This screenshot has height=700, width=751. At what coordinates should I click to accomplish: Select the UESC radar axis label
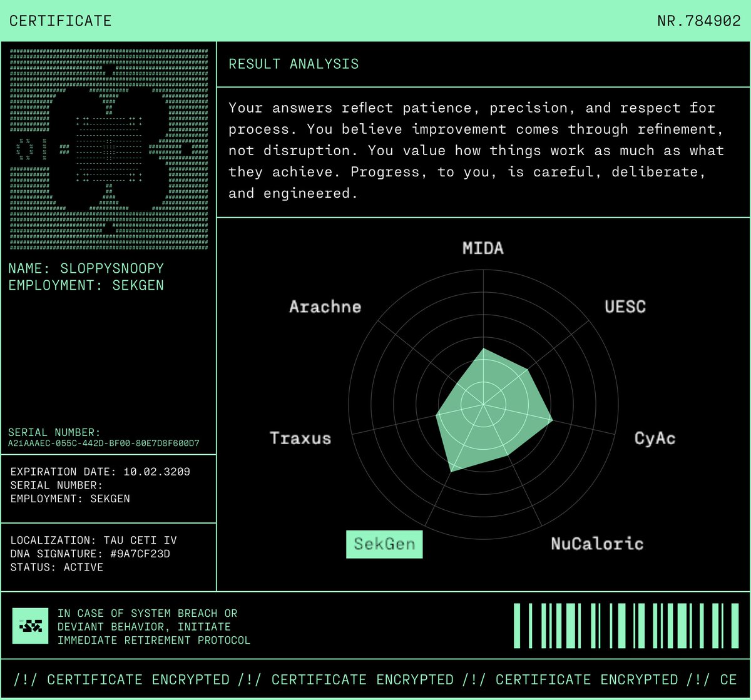coord(625,307)
